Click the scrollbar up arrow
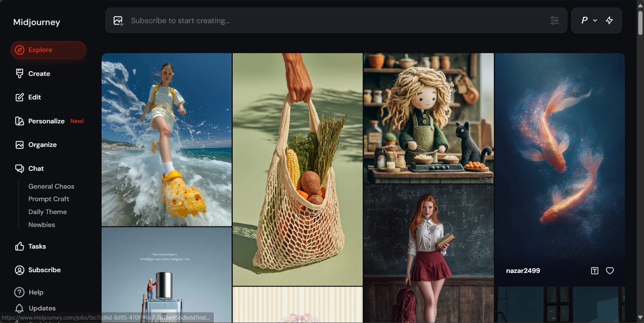Screen dimensions: 644x323 pos(640,6)
